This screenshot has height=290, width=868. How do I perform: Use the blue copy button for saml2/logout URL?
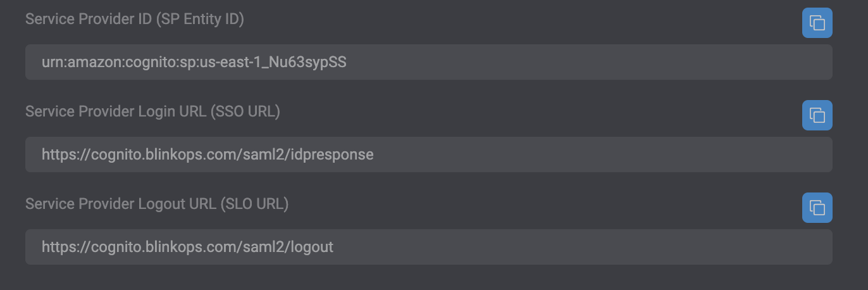coord(817,208)
